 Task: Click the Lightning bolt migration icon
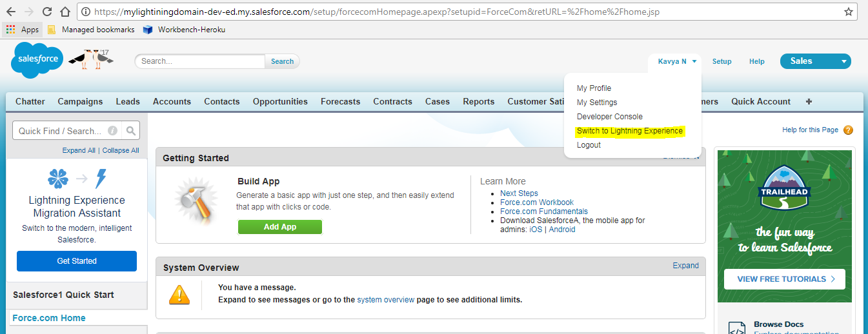pyautogui.click(x=101, y=179)
